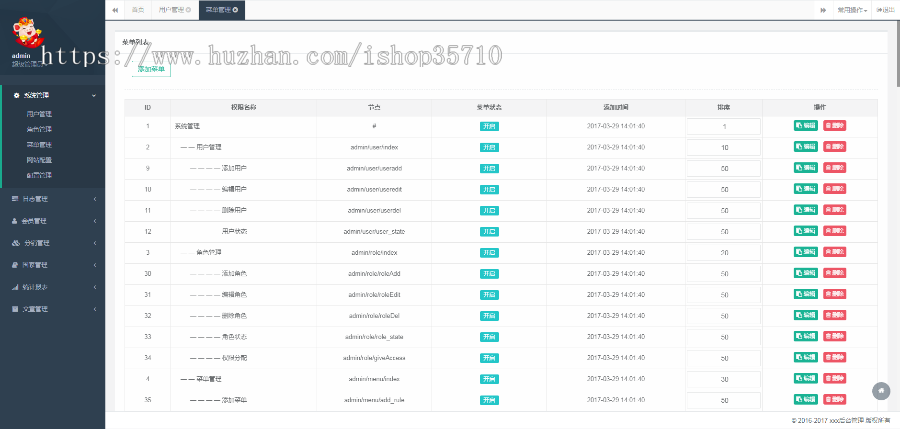Click the sort field showing 1
The image size is (900, 429).
(x=724, y=126)
